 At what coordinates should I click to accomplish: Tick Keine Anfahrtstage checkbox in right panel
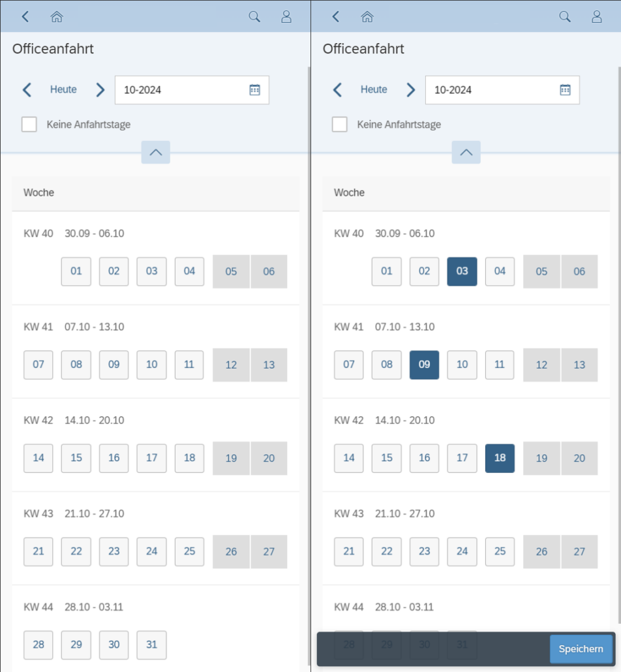(x=339, y=125)
